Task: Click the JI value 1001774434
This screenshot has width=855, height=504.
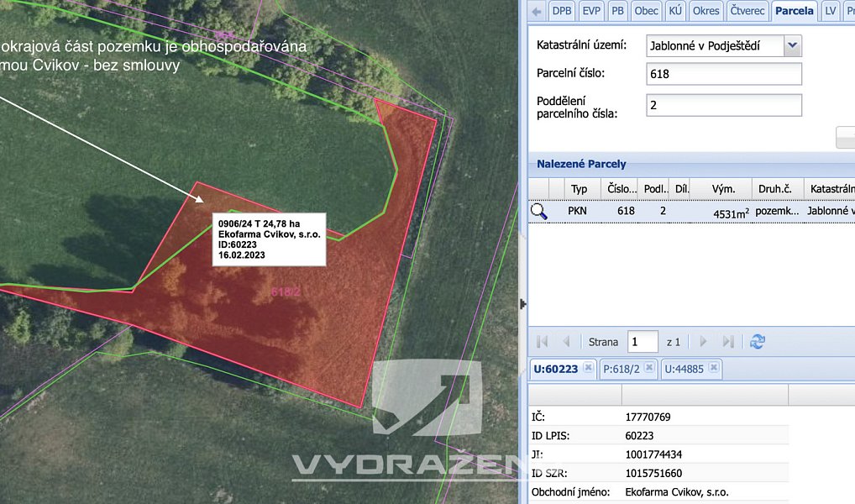Action: click(653, 454)
